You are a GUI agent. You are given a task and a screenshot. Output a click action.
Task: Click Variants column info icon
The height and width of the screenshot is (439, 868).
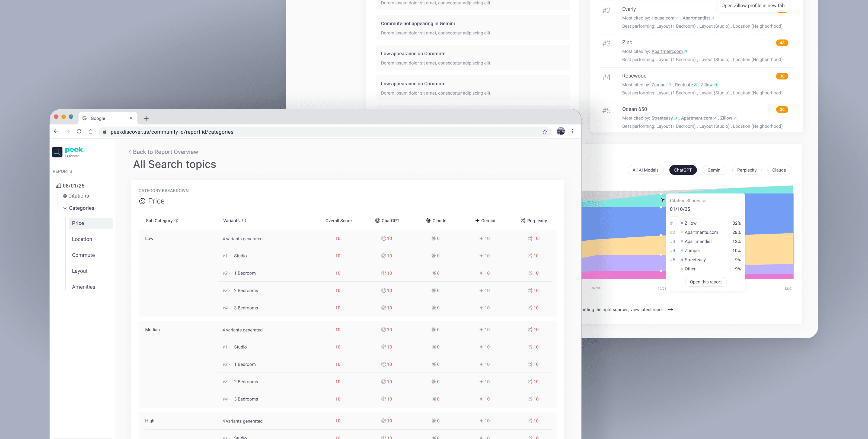244,221
